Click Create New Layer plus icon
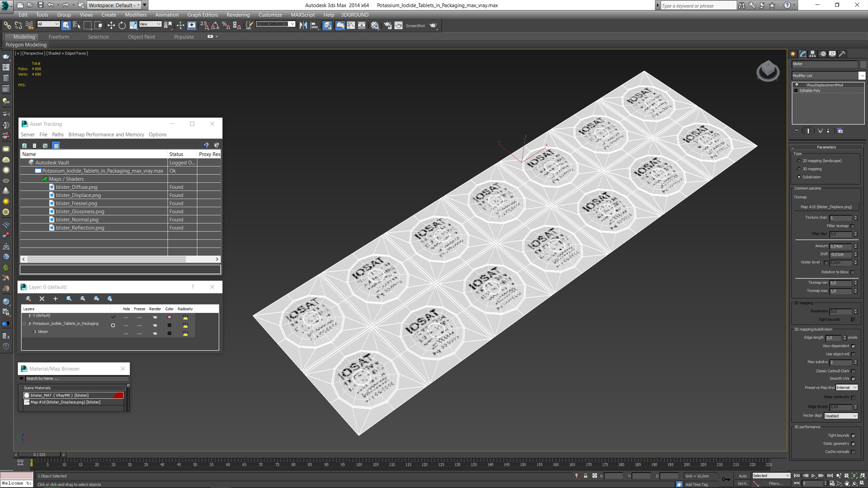868x488 pixels. [56, 299]
